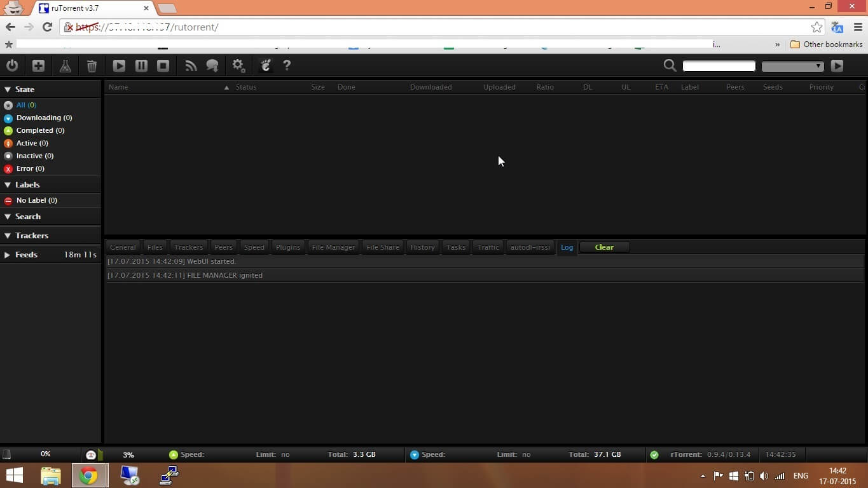Screen dimensions: 868x488
Task: Open the Settings gear icon
Action: [238, 65]
